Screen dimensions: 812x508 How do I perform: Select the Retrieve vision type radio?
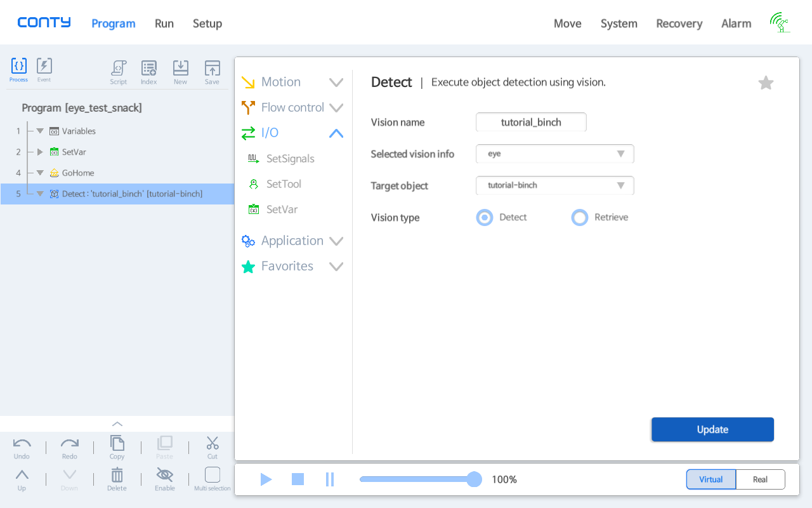tap(580, 218)
